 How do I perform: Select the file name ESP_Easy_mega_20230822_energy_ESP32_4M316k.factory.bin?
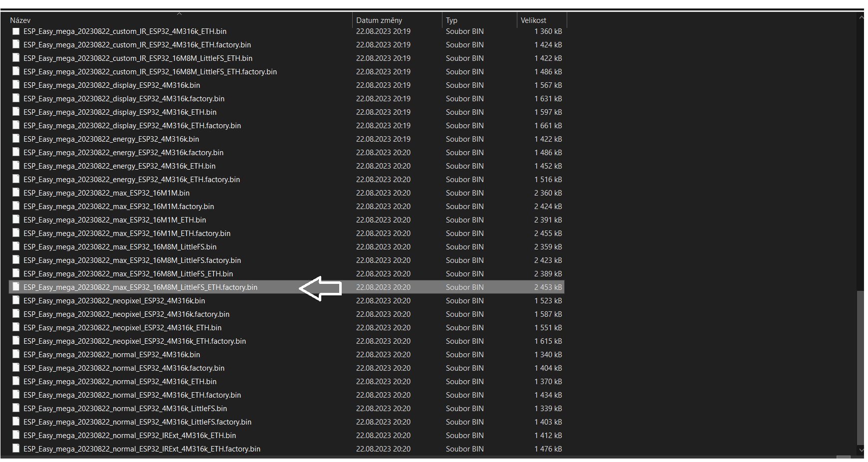(123, 153)
